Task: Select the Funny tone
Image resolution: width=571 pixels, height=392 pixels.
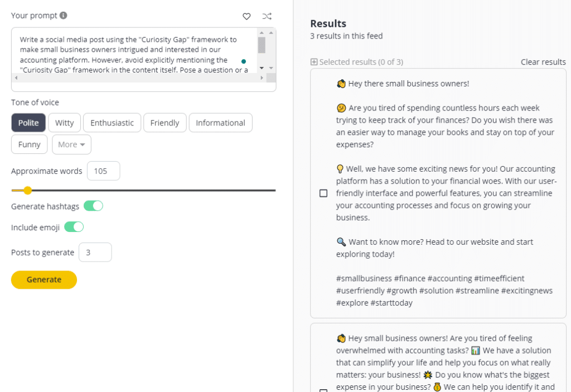Action: click(29, 144)
